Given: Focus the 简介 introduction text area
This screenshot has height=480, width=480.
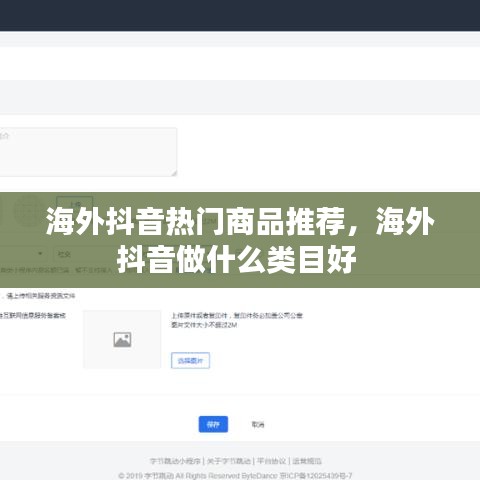Looking at the screenshot, I should pos(88,152).
